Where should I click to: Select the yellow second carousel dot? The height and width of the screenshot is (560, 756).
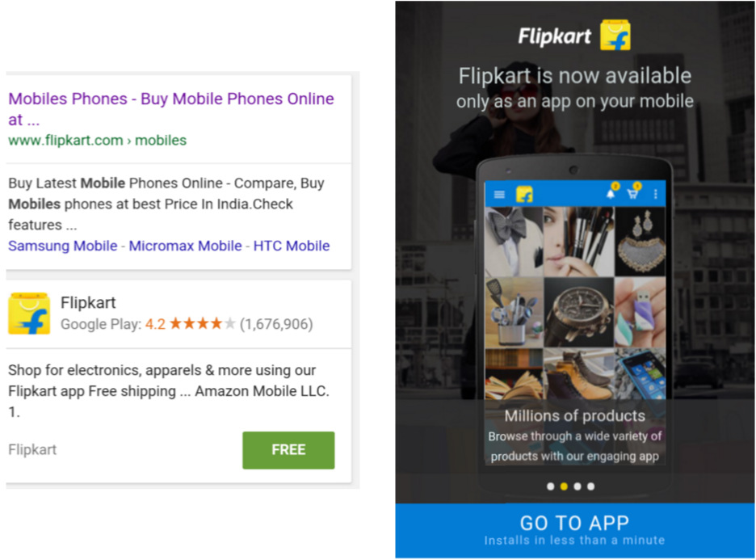tap(564, 486)
